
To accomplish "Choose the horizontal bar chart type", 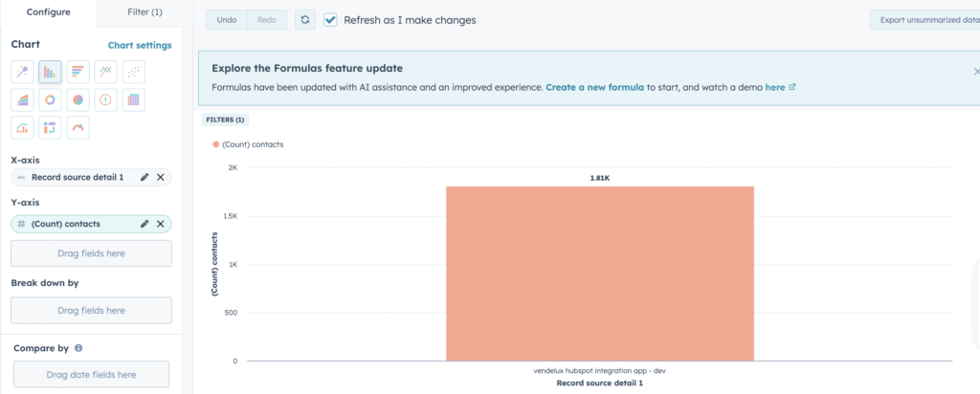I will click(78, 73).
